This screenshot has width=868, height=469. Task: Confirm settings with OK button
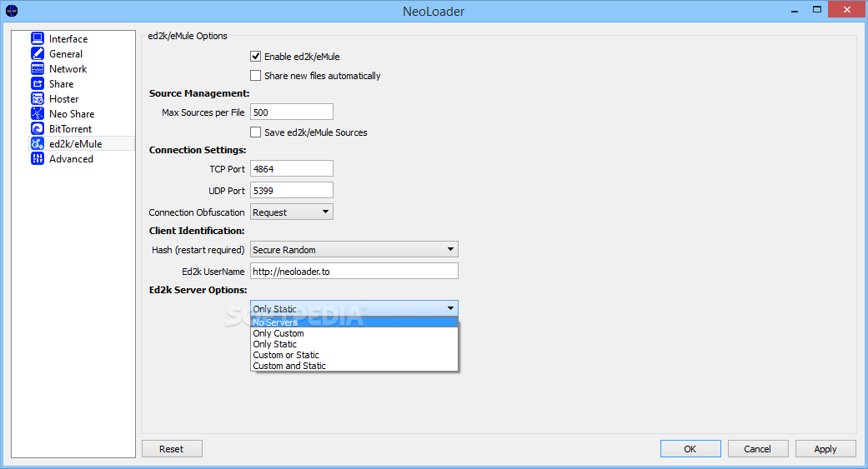[690, 448]
